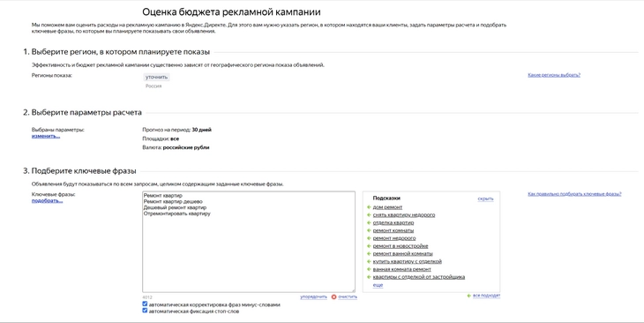This screenshot has width=644, height=323.
Task: Open 'Как правильно подбирать ключевые фразы?' link
Action: click(x=574, y=194)
